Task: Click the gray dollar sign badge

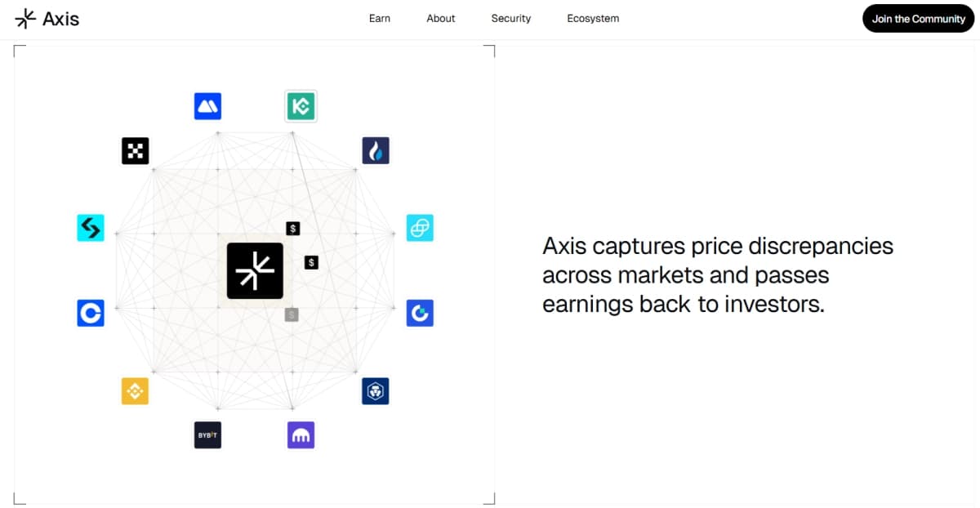Action: pos(292,314)
